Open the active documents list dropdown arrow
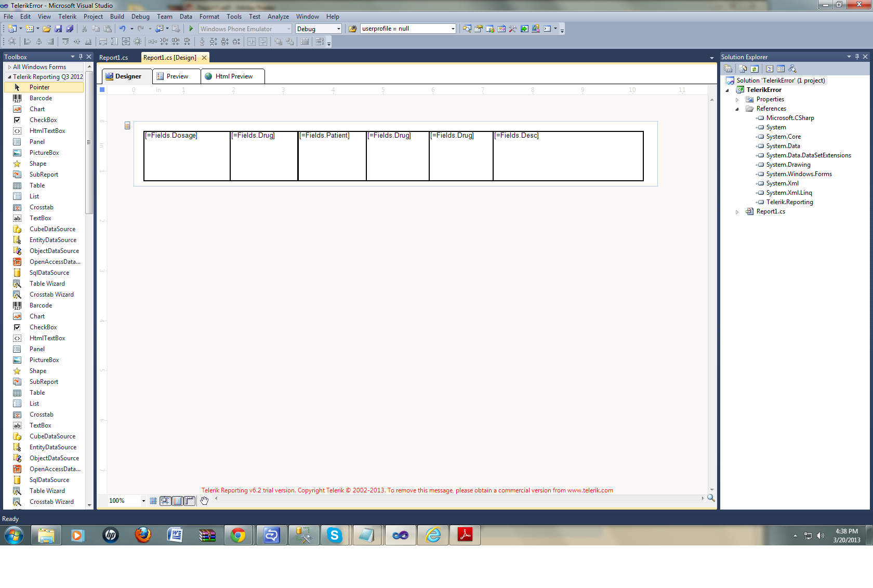 coord(711,58)
